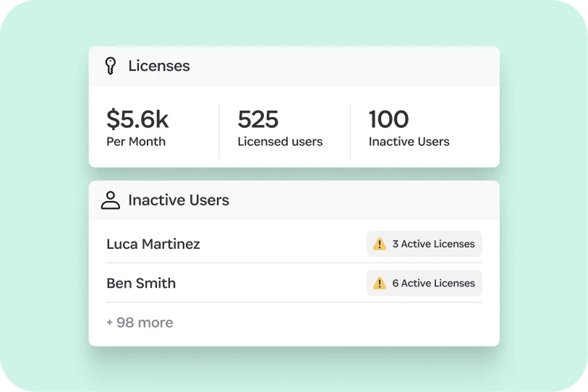Click the Inactive Users panel heading
This screenshot has height=392, width=588.
(x=179, y=200)
